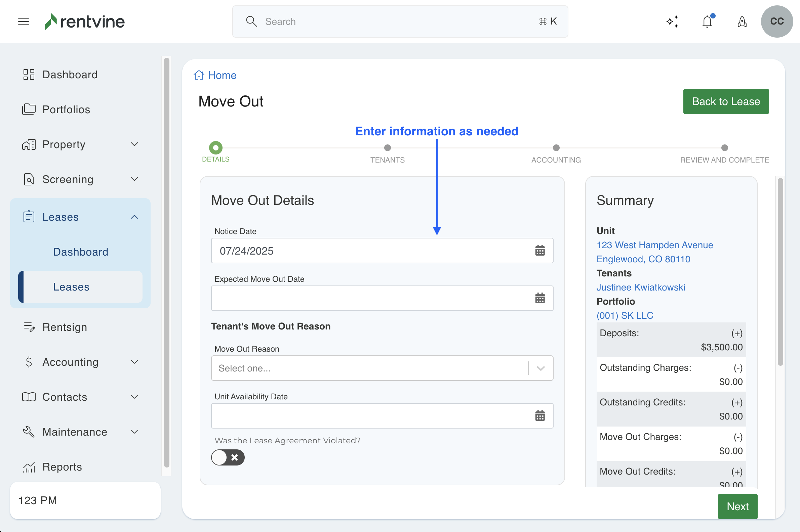The width and height of the screenshot is (800, 532).
Task: Open Justinee Kwiatkowski tenant link
Action: pyautogui.click(x=640, y=287)
